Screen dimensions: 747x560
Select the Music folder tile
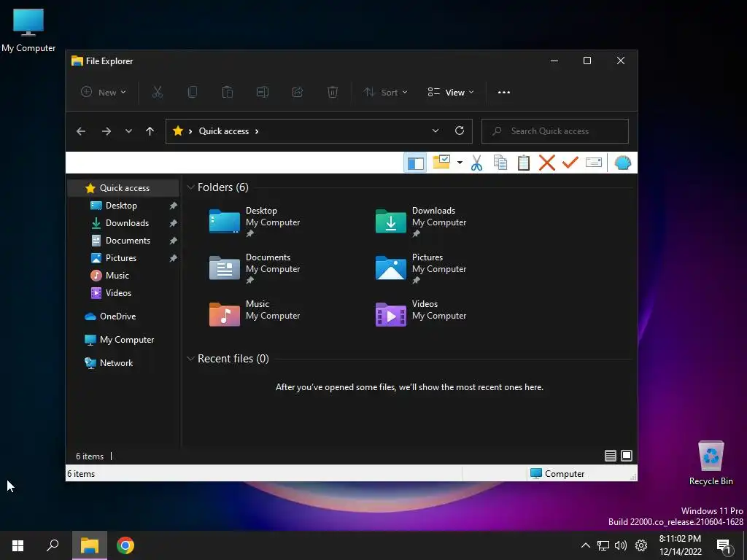255,314
